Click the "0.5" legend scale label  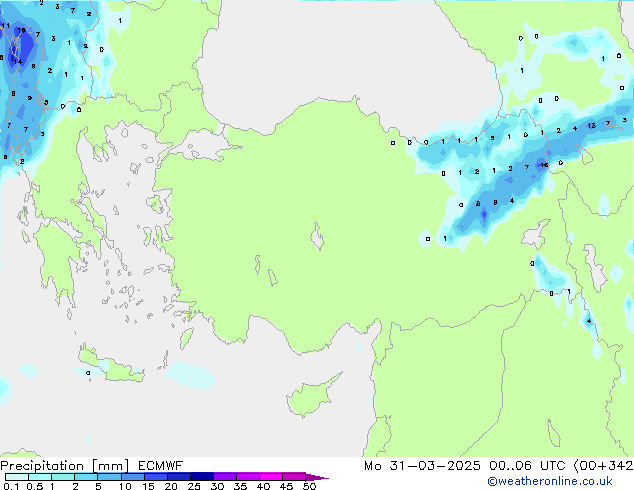pos(35,486)
